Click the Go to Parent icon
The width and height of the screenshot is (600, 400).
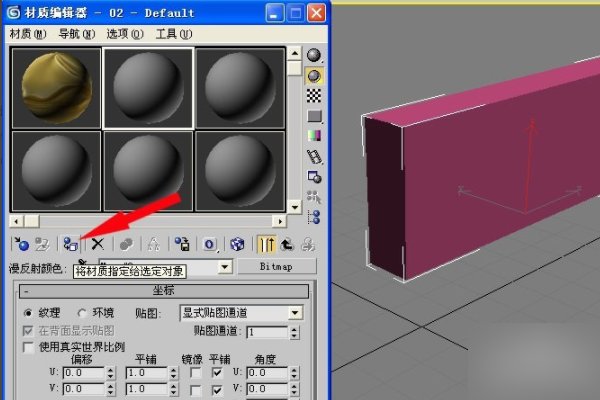click(x=287, y=244)
